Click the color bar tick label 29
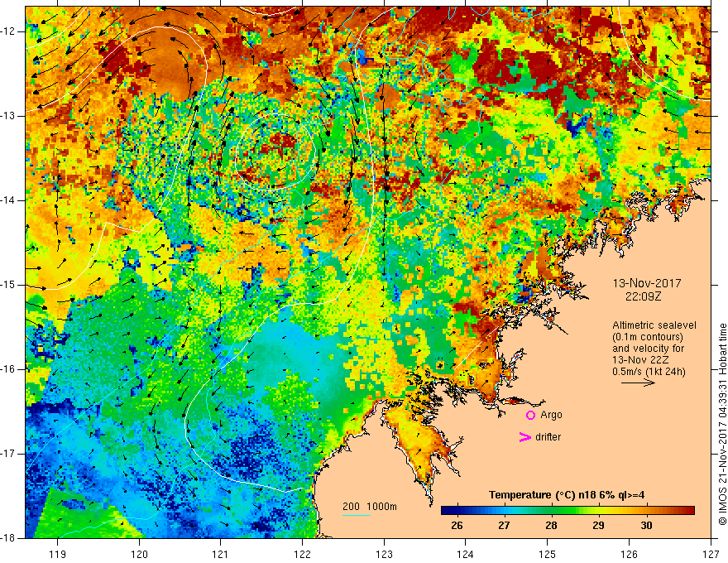 (x=598, y=526)
